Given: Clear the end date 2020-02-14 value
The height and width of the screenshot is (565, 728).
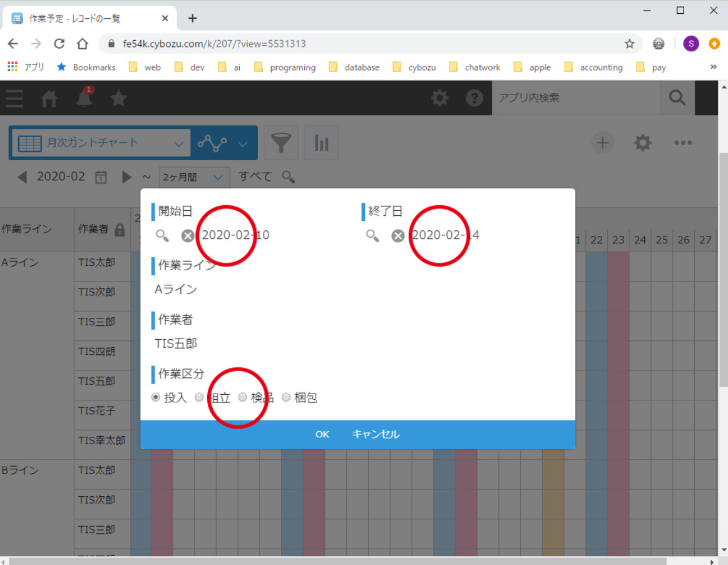Looking at the screenshot, I should pyautogui.click(x=397, y=236).
